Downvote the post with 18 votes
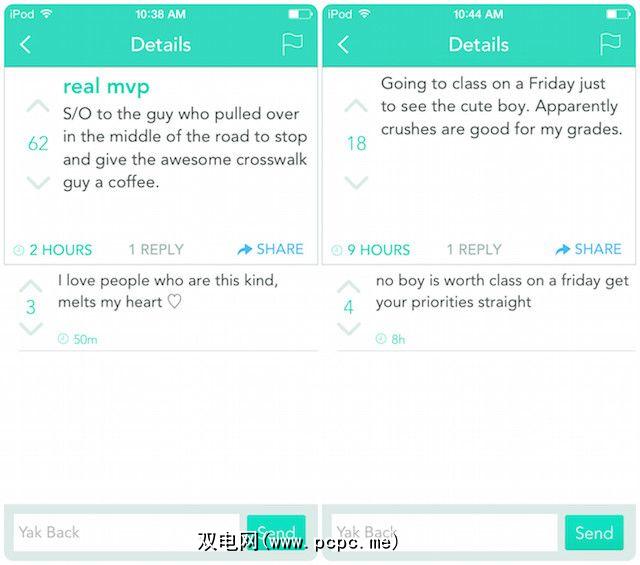Screen dimensions: 640x565 (x=356, y=182)
